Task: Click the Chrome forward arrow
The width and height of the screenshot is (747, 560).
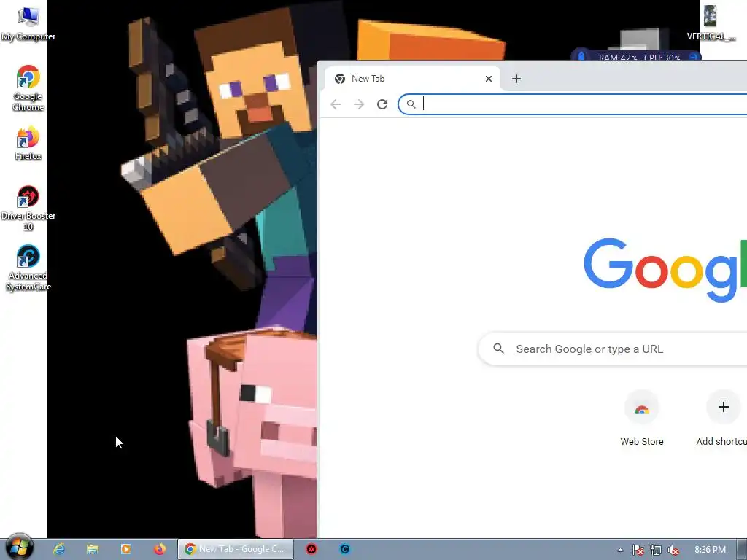Action: tap(359, 104)
